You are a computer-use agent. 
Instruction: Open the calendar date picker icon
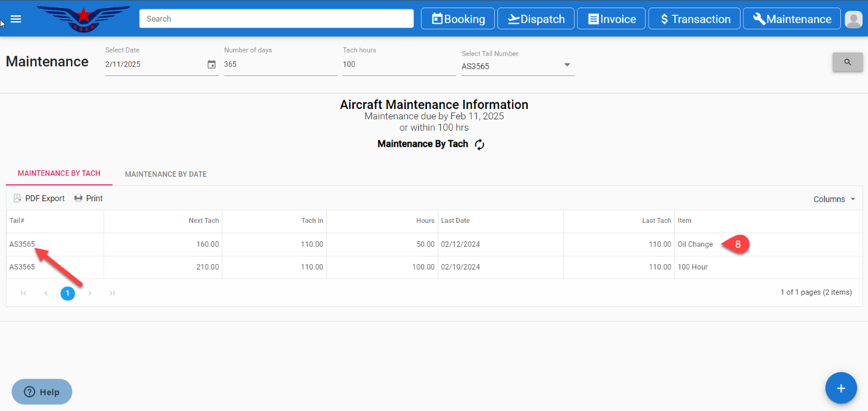pos(212,65)
